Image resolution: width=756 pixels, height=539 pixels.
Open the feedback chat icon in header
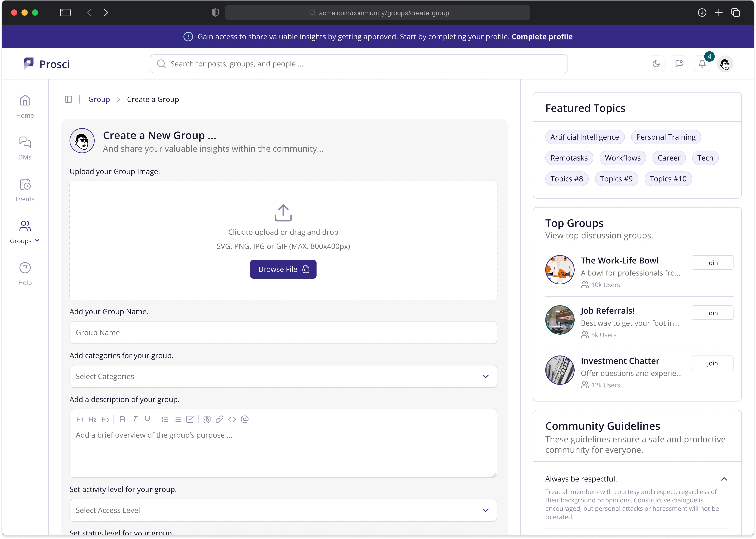[679, 64]
